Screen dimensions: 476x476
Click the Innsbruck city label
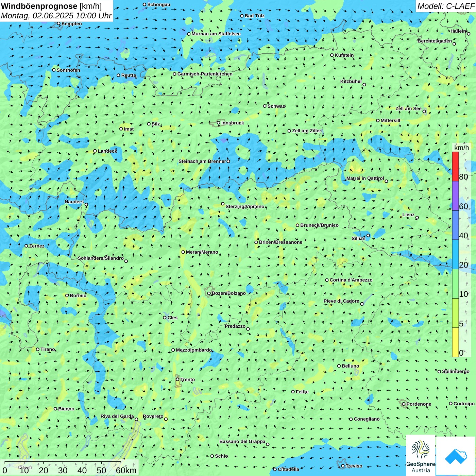pyautogui.click(x=233, y=123)
